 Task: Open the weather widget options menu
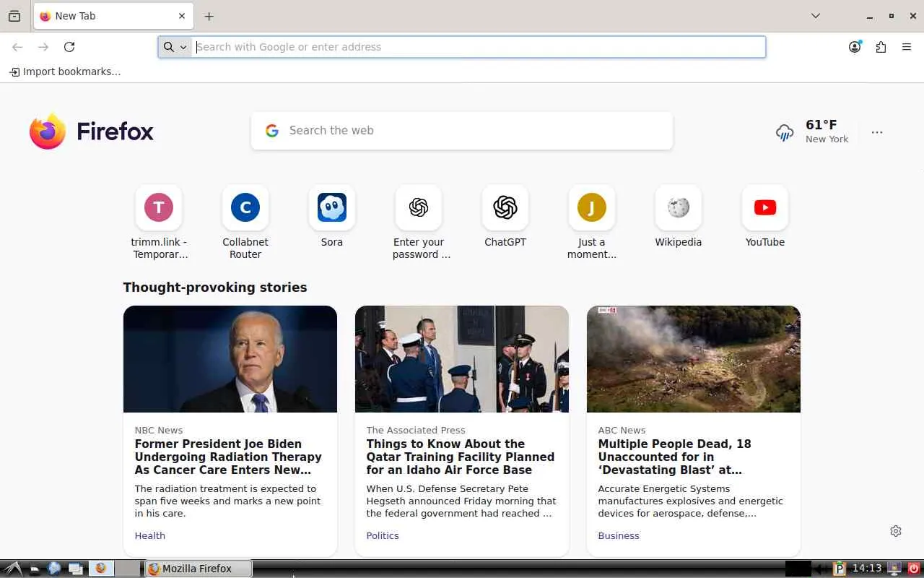(877, 132)
